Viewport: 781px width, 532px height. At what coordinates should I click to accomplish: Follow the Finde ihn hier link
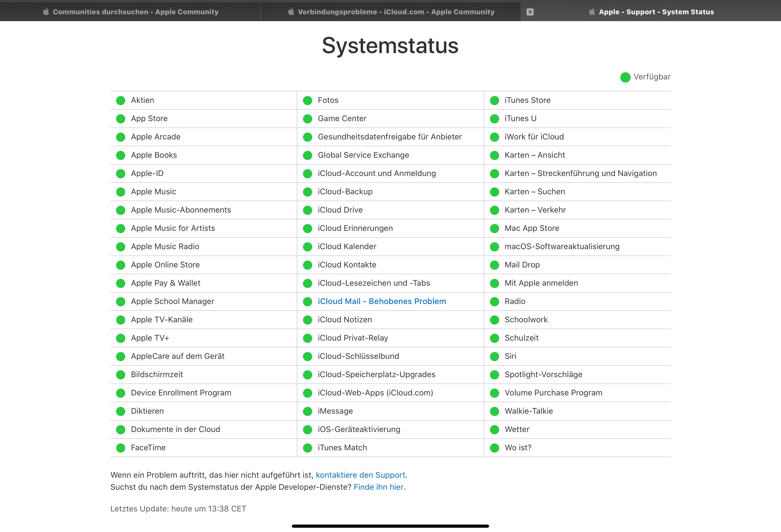tap(378, 487)
